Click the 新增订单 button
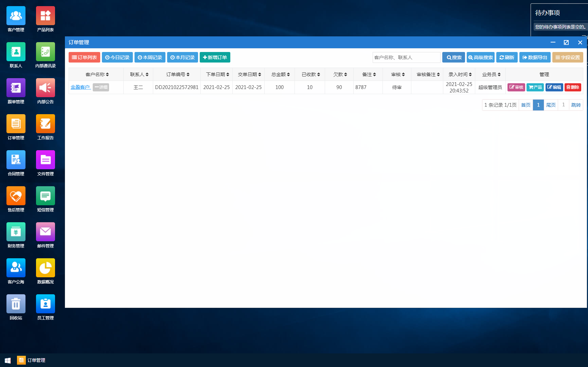The image size is (588, 367). coord(215,57)
